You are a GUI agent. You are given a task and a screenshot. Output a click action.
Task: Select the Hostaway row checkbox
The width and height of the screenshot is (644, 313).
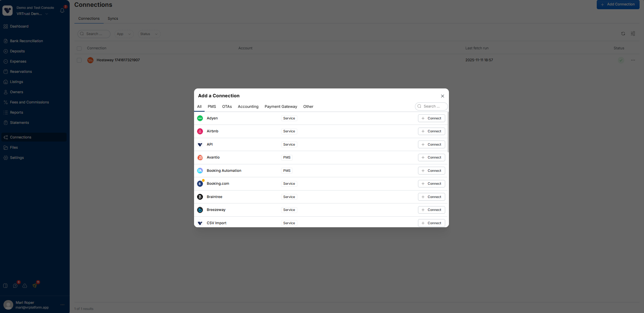tap(79, 60)
